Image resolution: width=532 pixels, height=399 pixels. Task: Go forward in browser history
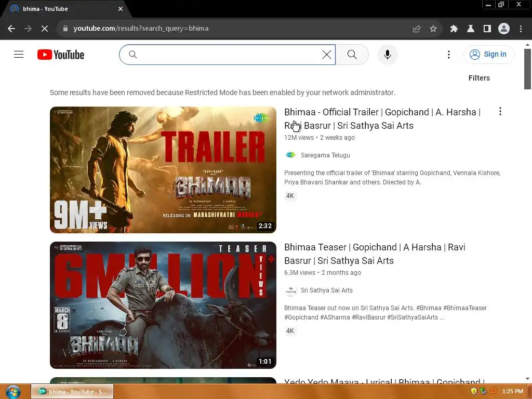coord(28,29)
